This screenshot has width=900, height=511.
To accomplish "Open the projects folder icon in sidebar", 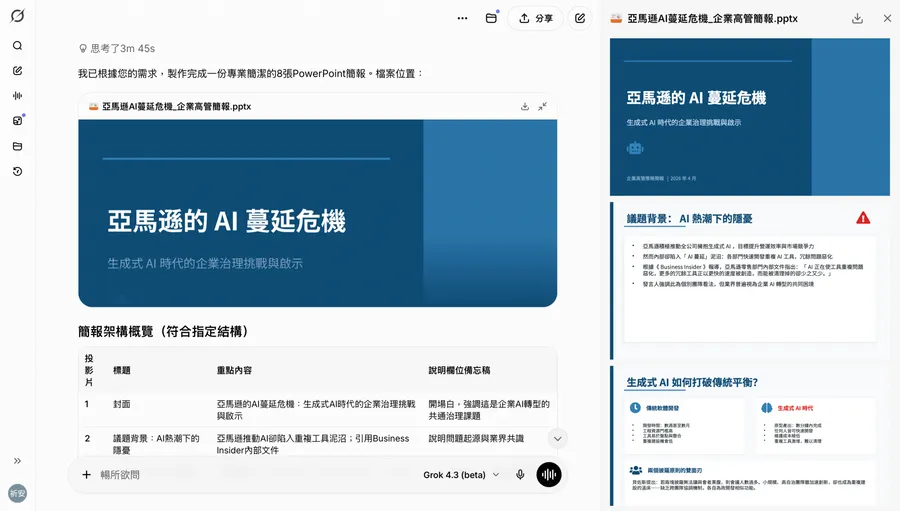I will pos(17,146).
